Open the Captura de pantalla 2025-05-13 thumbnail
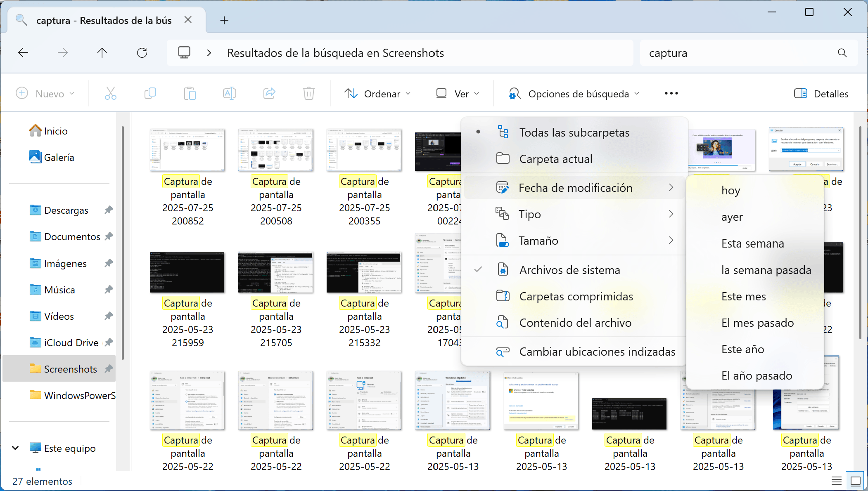This screenshot has height=491, width=868. point(453,400)
